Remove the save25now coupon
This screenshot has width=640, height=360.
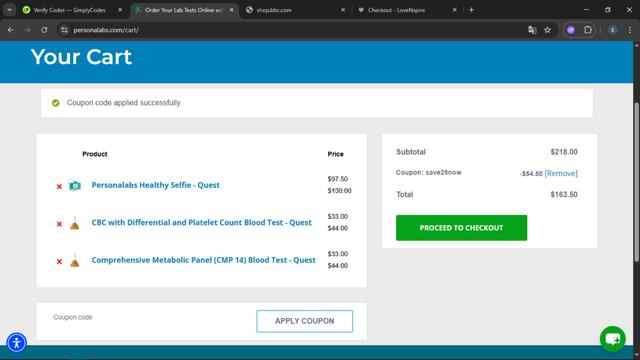point(561,173)
